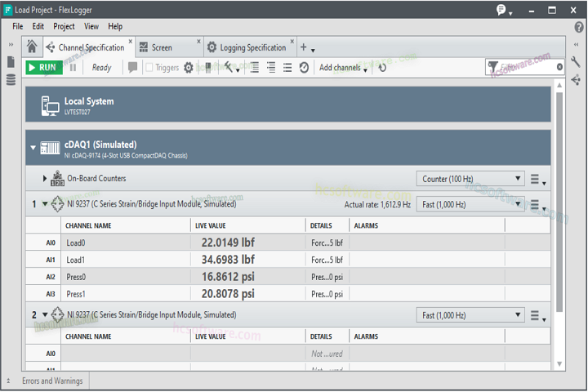The width and height of the screenshot is (588, 392).
Task: Open the View menu
Action: pyautogui.click(x=91, y=26)
